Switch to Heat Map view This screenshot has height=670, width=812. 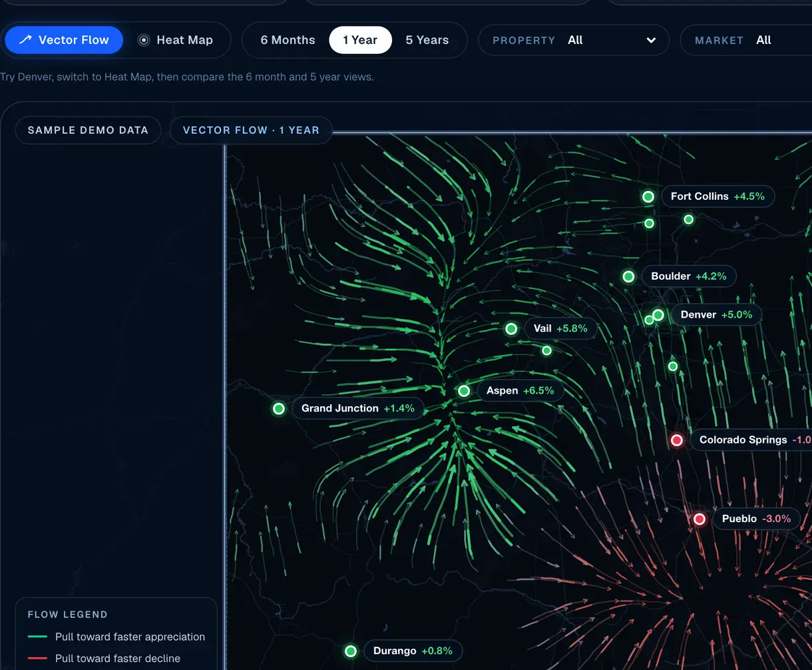176,40
